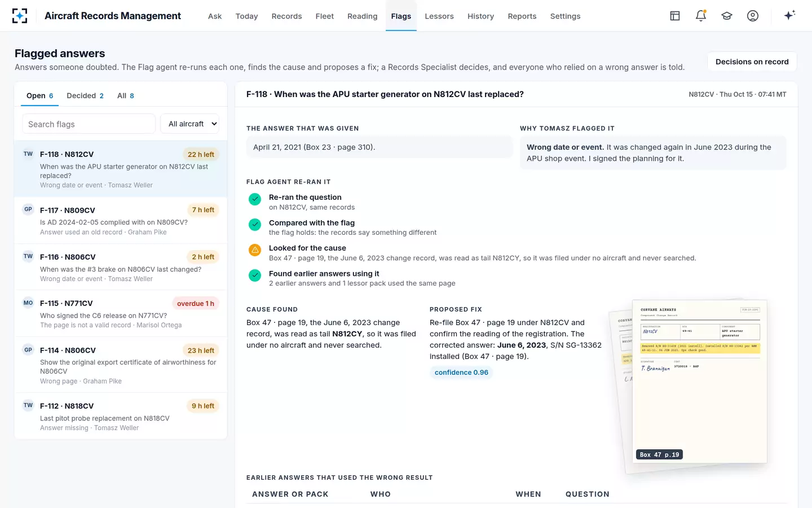
Task: Click the TW avatar on flag F-112
Action: pos(28,405)
